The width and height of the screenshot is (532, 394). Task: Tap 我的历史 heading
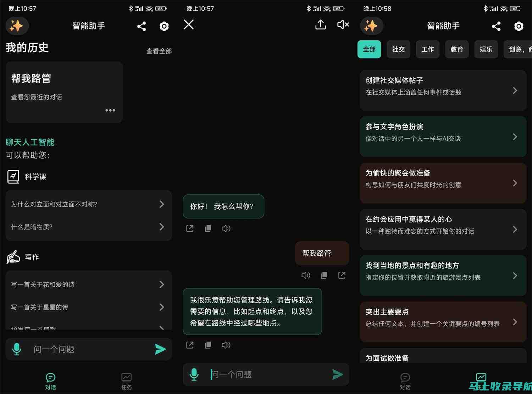[x=27, y=48]
